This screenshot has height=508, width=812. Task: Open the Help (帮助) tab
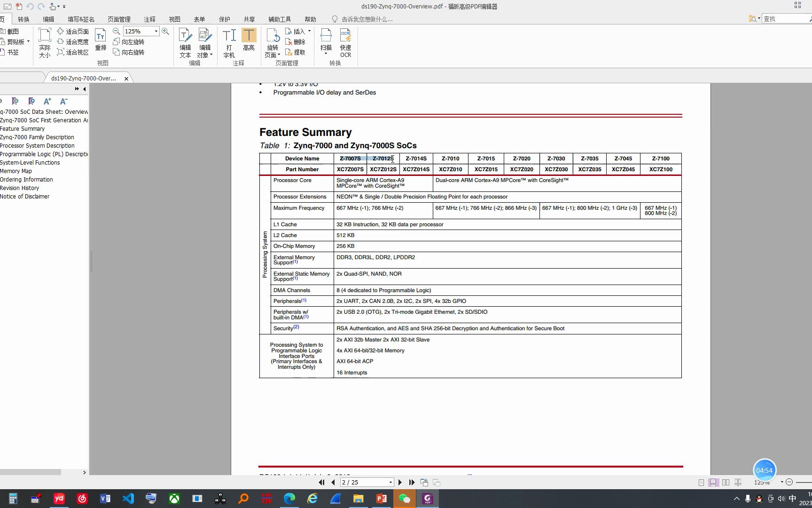point(310,19)
